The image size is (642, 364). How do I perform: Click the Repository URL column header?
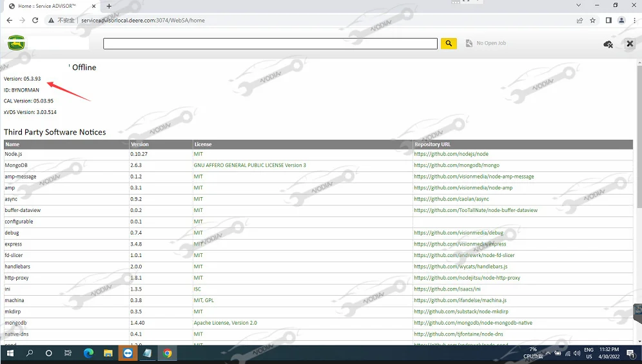tap(433, 144)
